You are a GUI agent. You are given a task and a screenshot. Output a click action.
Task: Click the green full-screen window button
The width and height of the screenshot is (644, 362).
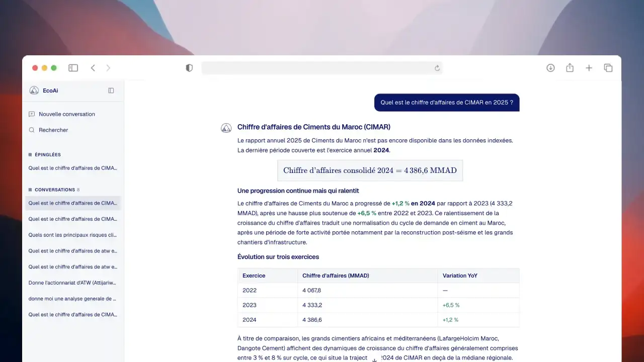point(54,68)
